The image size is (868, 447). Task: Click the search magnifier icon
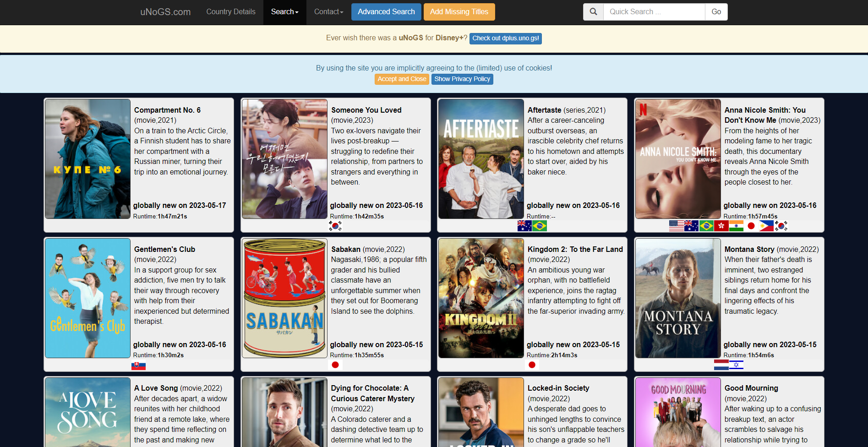point(593,12)
